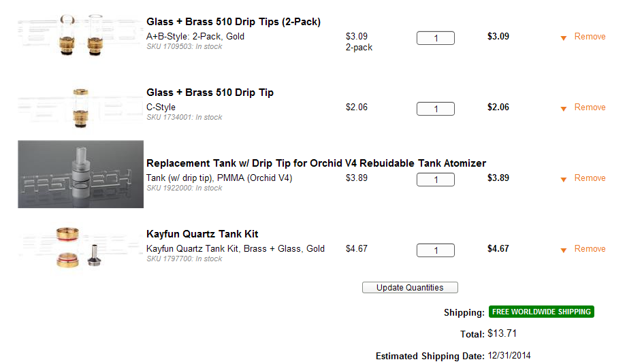
Task: Remove the C-Style Glass + Brass Drip Tip
Action: pyautogui.click(x=590, y=107)
